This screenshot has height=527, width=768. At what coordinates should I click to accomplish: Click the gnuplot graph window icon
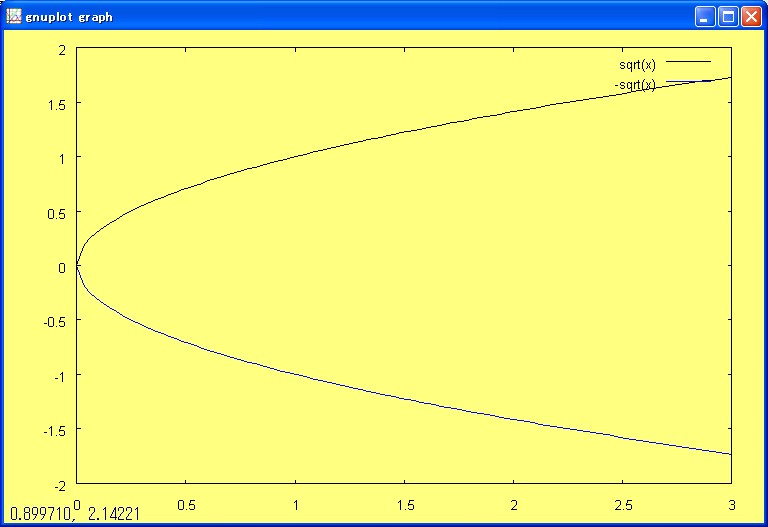14,17
